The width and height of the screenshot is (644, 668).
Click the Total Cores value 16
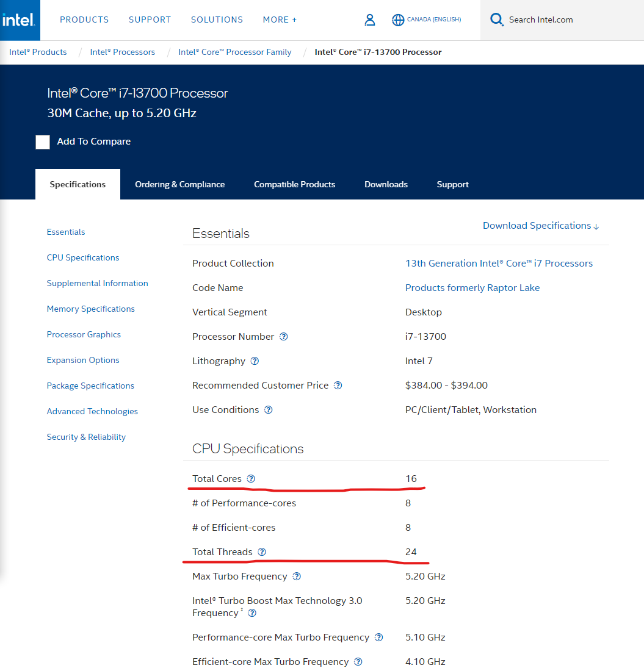(x=411, y=478)
